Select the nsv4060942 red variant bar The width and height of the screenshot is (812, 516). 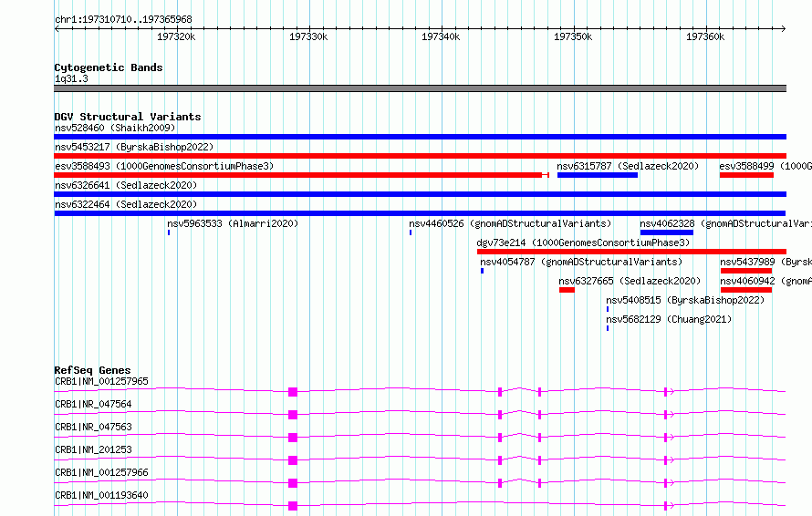746,290
